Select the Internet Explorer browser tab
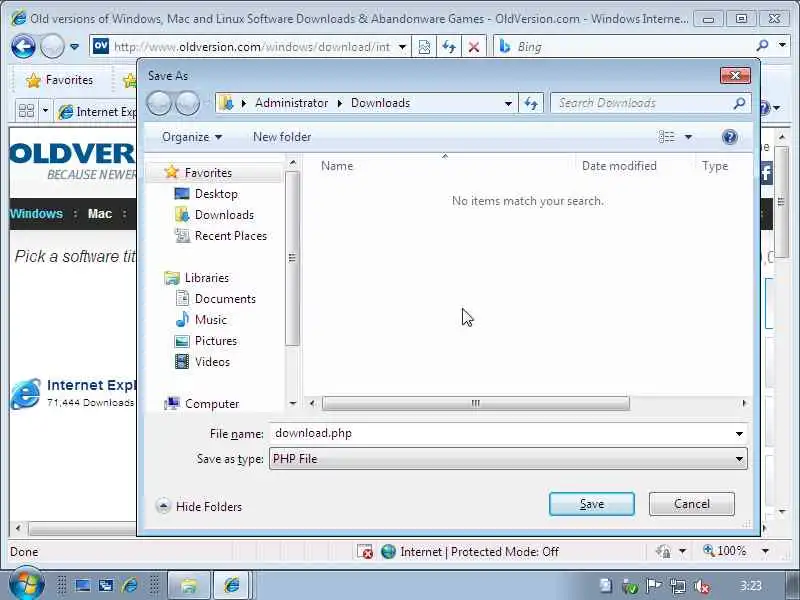 pos(96,112)
